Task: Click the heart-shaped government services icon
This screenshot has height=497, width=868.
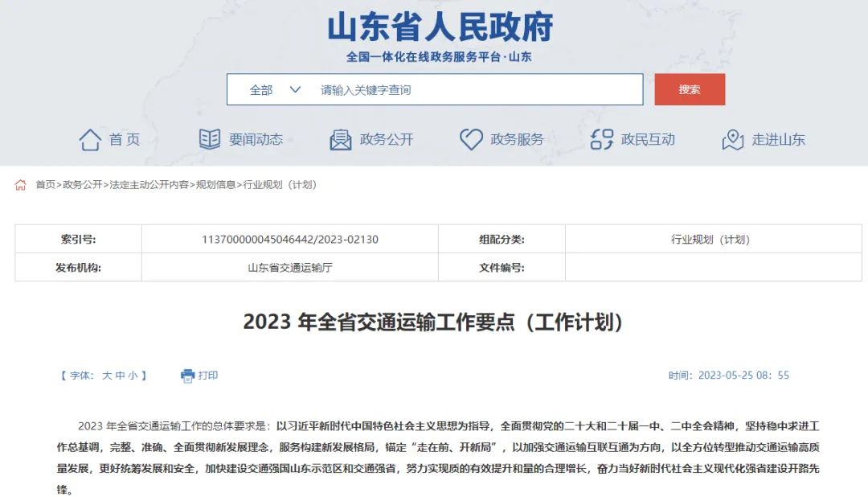Action: 471,139
